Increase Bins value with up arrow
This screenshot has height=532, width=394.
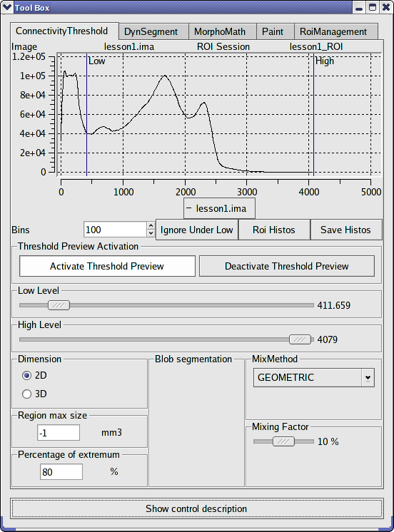151,225
